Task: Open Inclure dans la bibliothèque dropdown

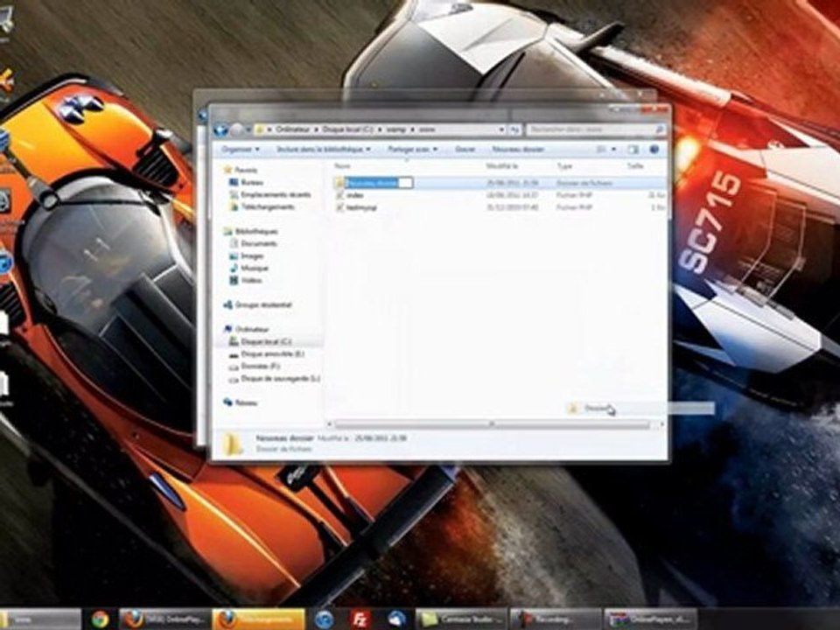Action: coord(324,150)
